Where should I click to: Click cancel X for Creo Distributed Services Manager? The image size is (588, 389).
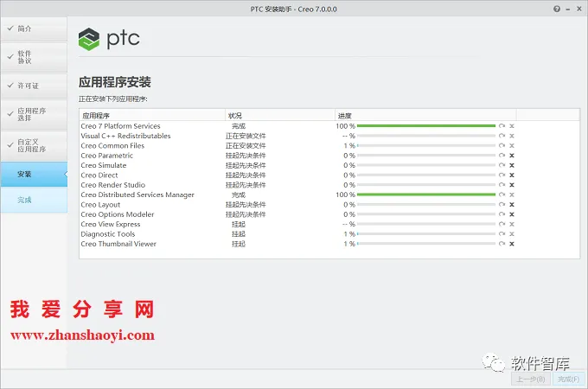512,194
